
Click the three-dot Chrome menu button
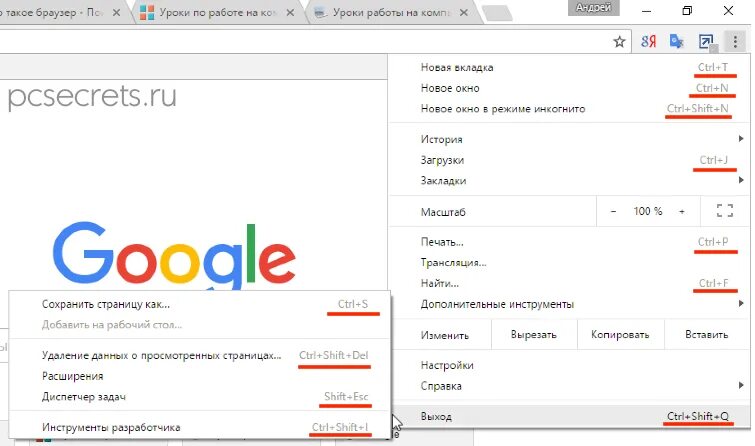coord(735,41)
